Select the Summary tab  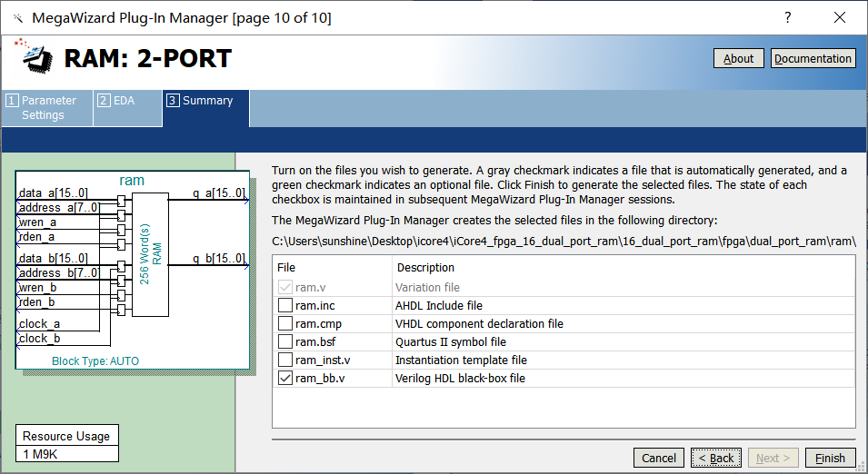point(206,101)
